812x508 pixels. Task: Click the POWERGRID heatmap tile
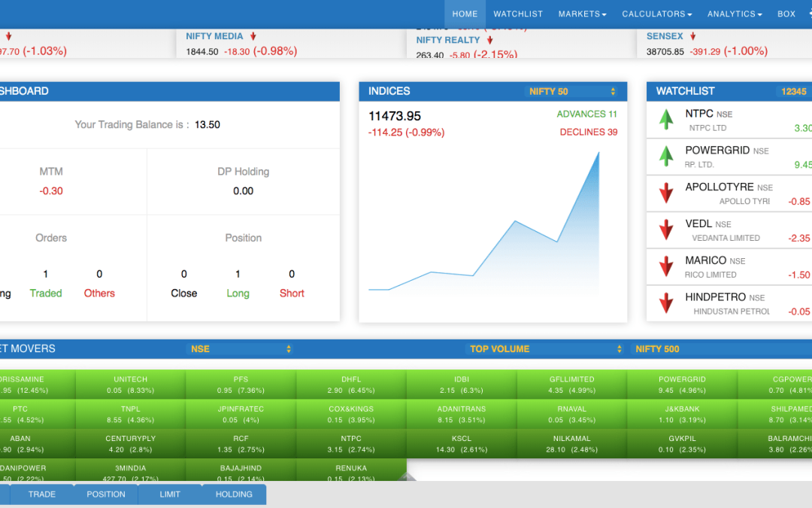pyautogui.click(x=682, y=385)
